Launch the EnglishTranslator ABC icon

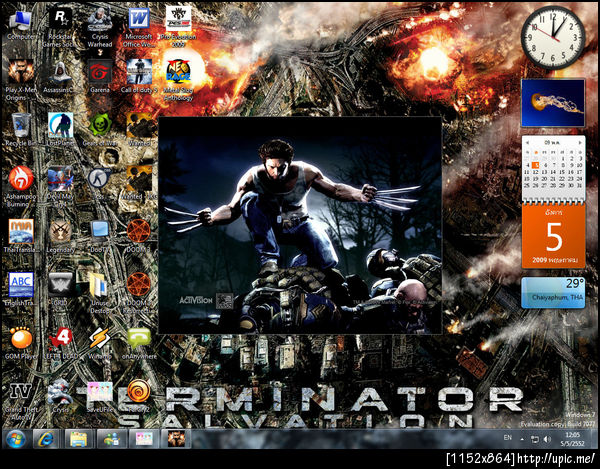(x=21, y=289)
